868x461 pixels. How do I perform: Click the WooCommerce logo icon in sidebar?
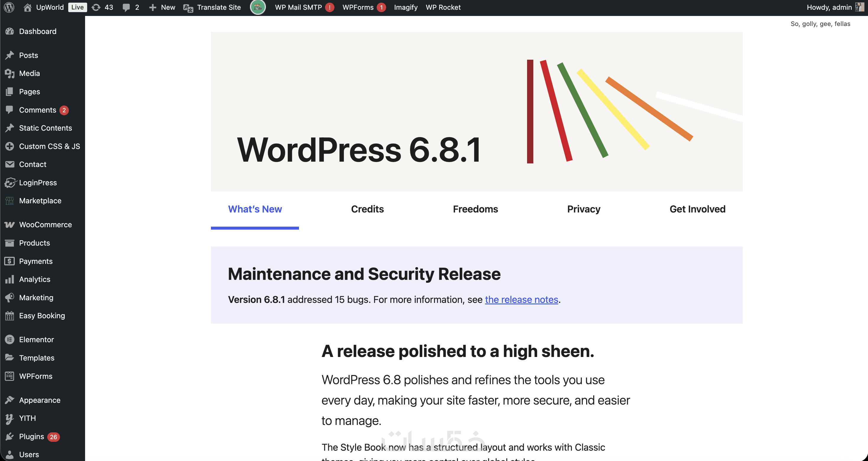coord(9,225)
